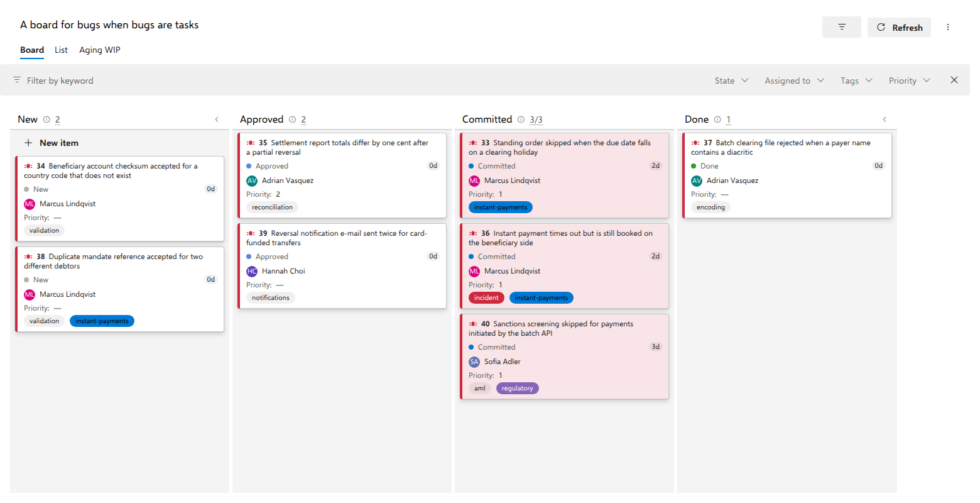The image size is (980, 503).
Task: Click the bug icon on item 34
Action: point(28,166)
